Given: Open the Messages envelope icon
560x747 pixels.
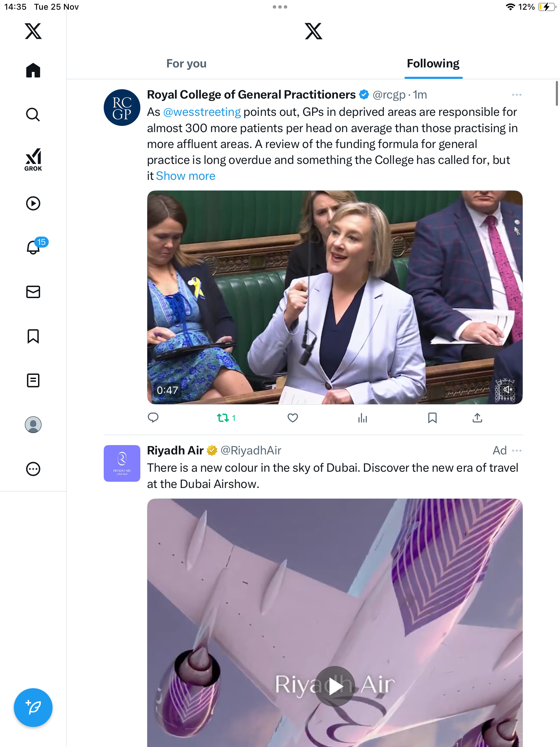Looking at the screenshot, I should click(33, 292).
